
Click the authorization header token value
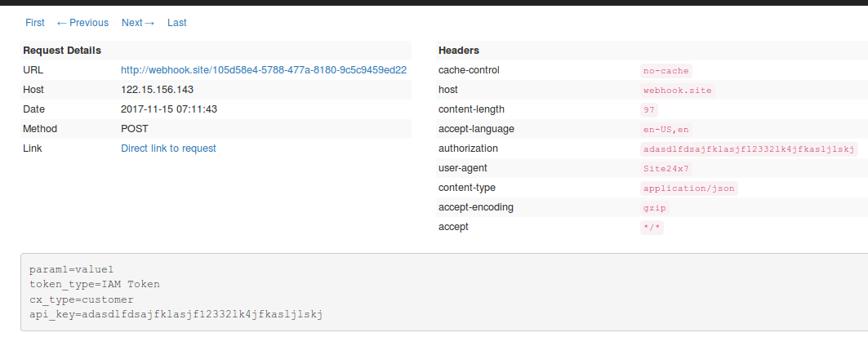tap(749, 149)
